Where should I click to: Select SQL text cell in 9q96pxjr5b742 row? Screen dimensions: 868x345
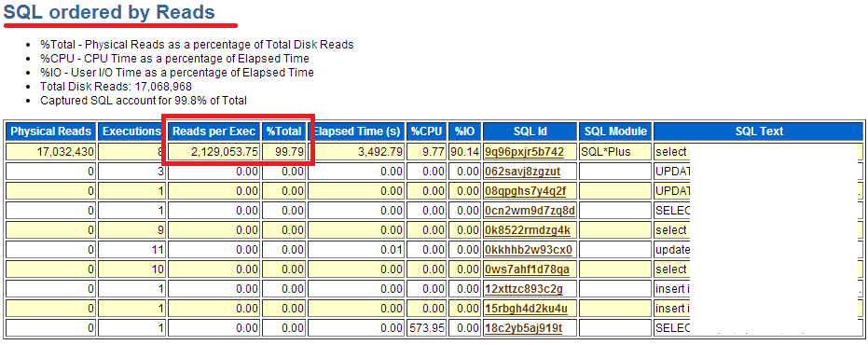[x=758, y=152]
